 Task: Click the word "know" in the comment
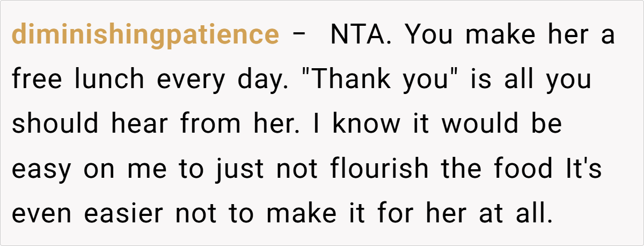coord(365,124)
